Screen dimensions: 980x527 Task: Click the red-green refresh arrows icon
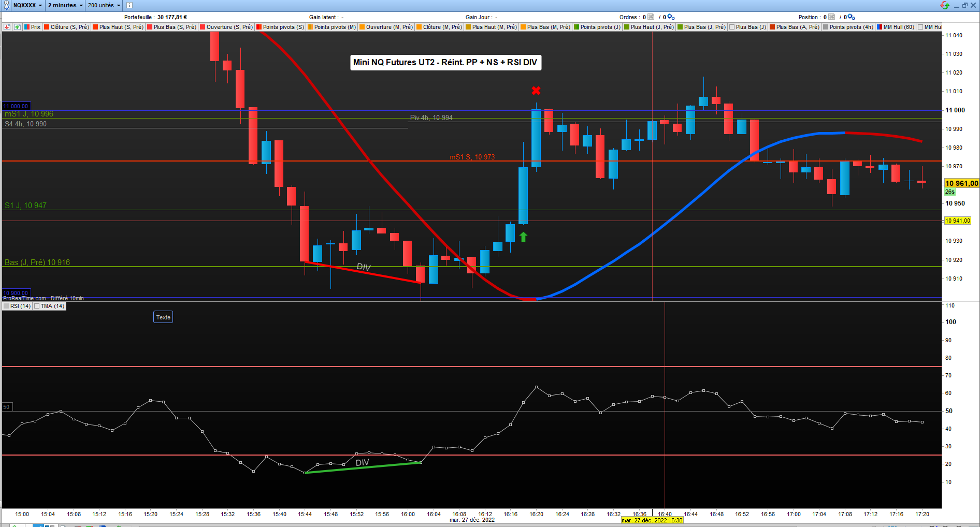tap(945, 5)
